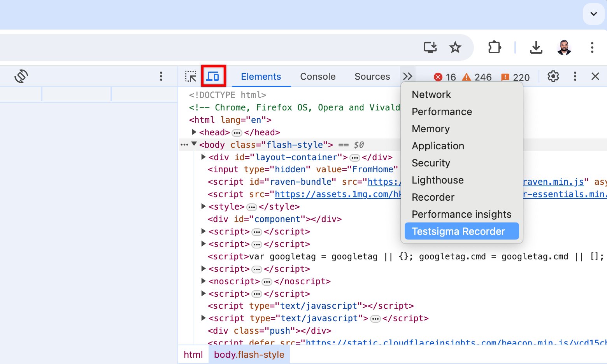Open device toolbar more options menu
Viewport: 607px width, 364px height.
161,76
